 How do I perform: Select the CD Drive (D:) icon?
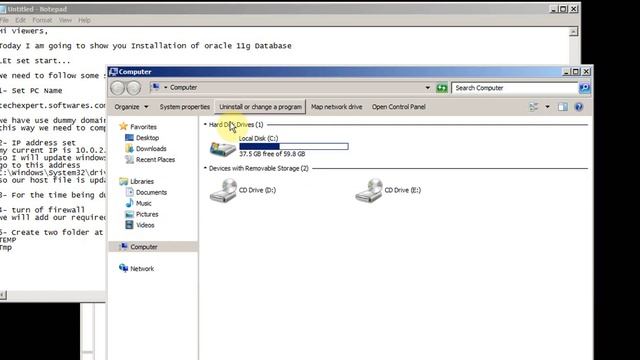[223, 190]
